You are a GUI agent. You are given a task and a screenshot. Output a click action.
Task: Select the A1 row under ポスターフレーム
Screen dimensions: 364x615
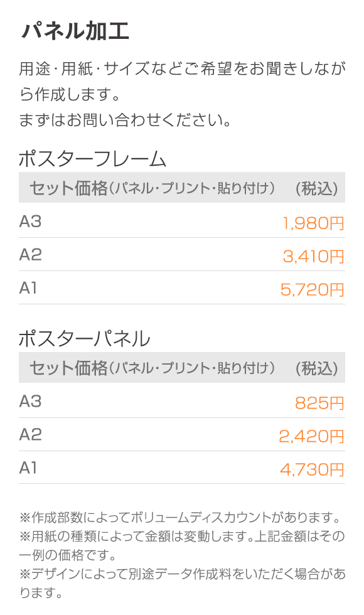point(182,288)
